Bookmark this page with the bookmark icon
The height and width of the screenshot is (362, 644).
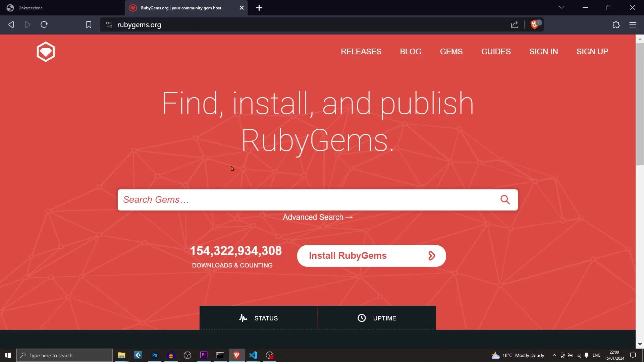89,24
